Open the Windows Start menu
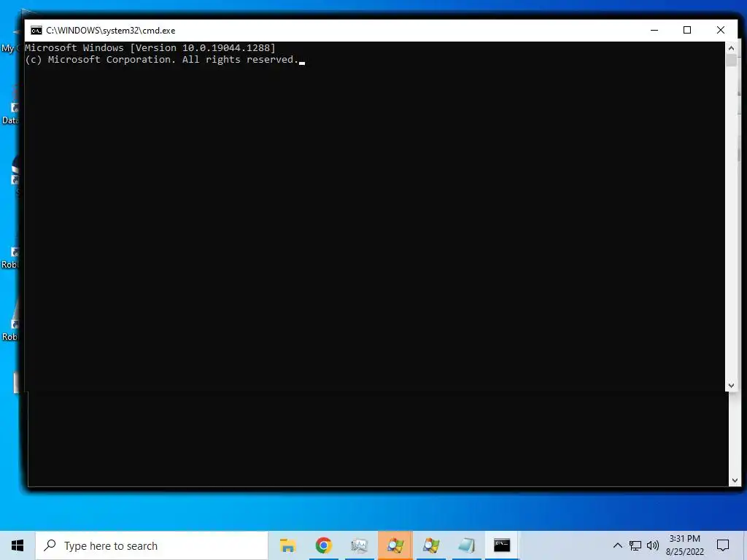747x560 pixels. coord(18,545)
